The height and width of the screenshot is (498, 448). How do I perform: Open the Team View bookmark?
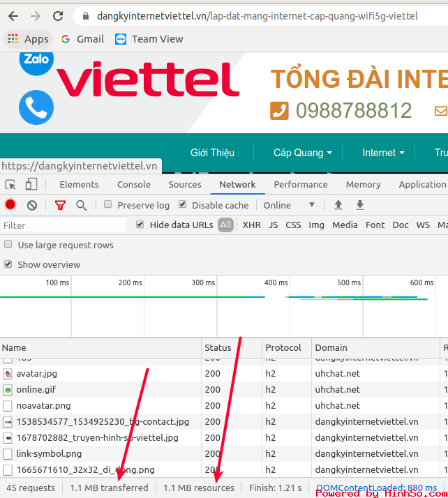point(149,39)
